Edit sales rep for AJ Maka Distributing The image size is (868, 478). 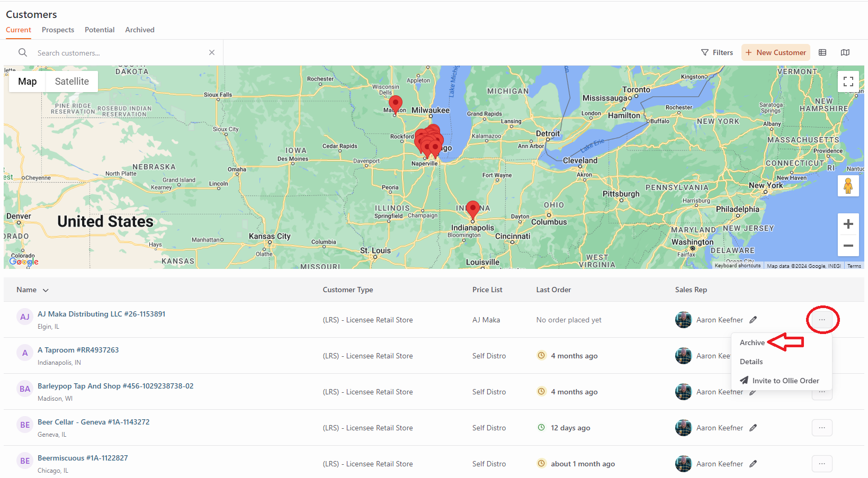[753, 320]
